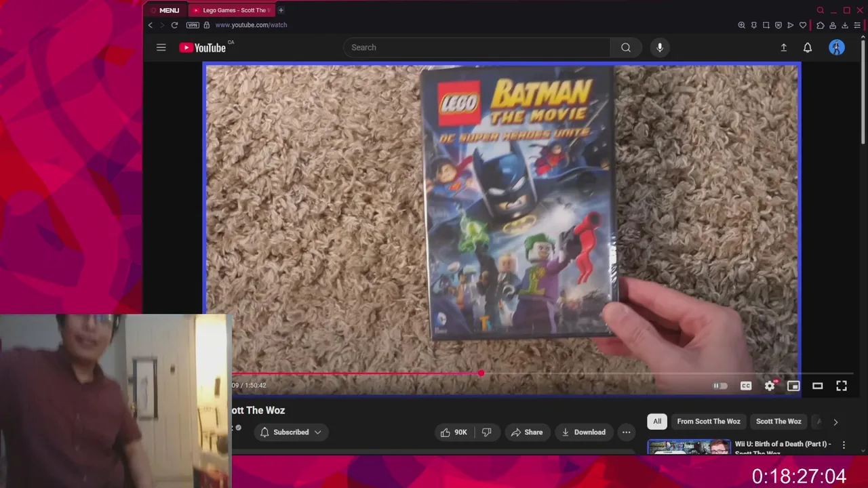Toggle the VPN badge in address bar
Screen dimensions: 868x488
click(193, 25)
